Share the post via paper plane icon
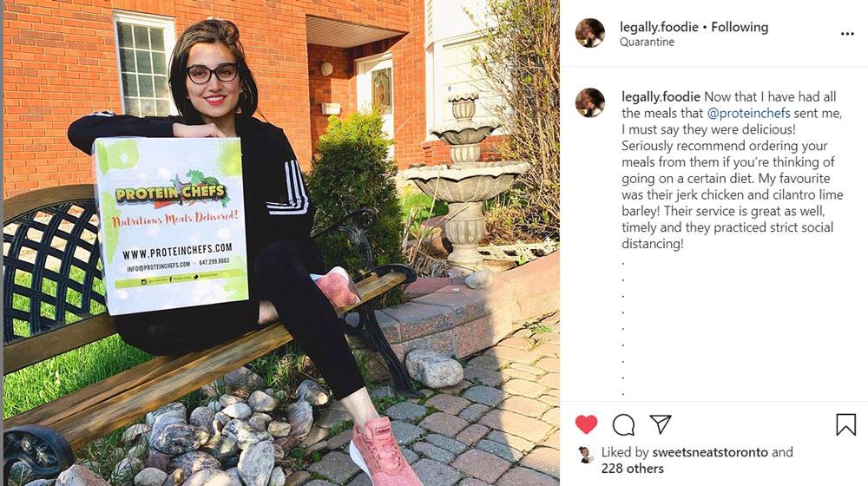This screenshot has width=868, height=486. 661,424
